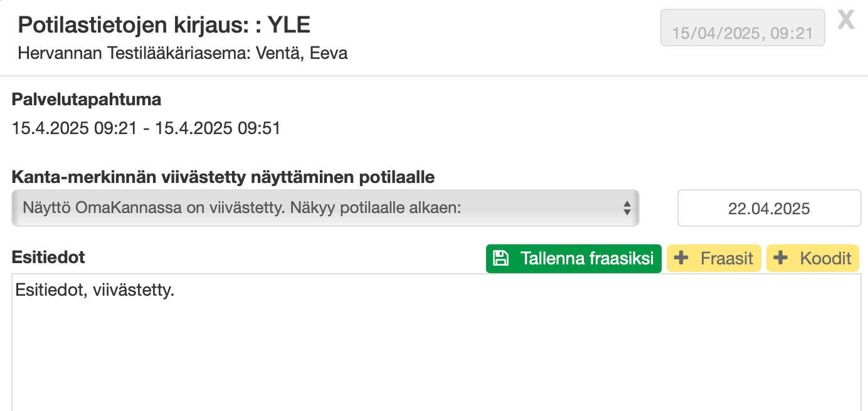Open the Fraasit phrases button
The height and width of the screenshot is (411, 868).
coord(714,258)
